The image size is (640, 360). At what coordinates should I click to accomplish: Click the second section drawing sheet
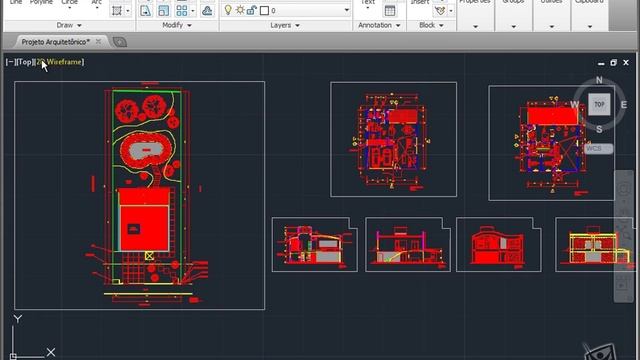tap(408, 244)
